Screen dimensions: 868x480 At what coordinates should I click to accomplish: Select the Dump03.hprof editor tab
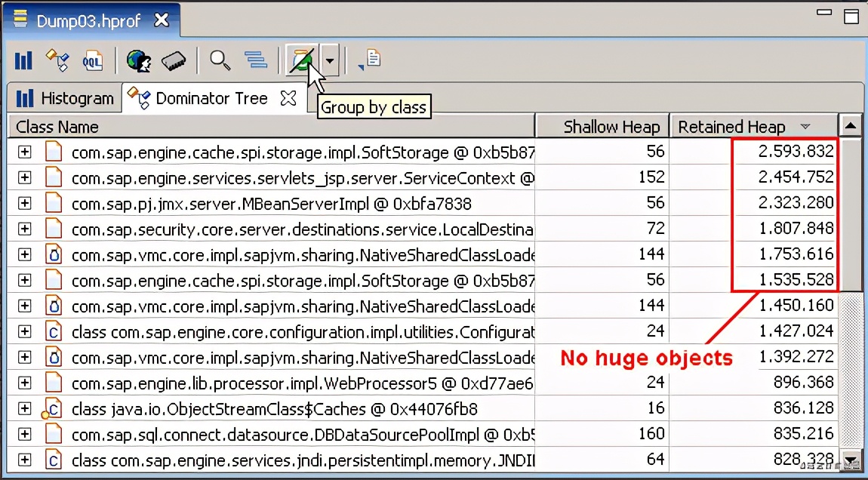(88, 21)
